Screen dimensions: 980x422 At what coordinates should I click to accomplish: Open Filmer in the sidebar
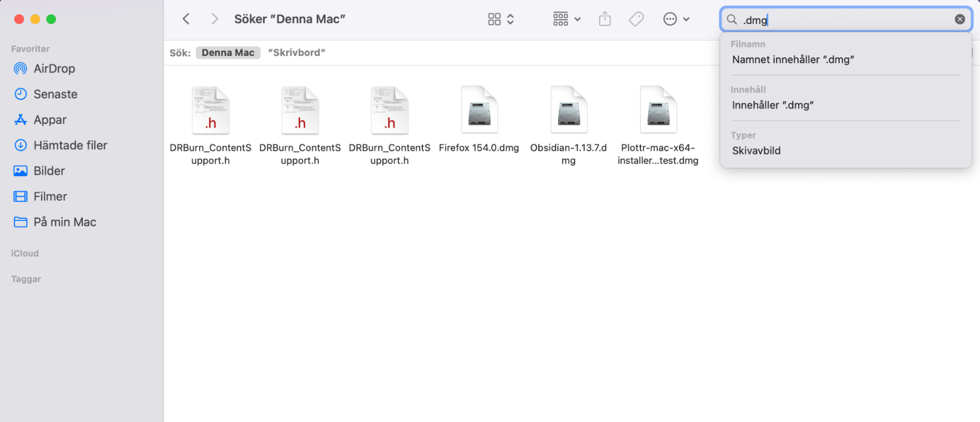click(50, 196)
